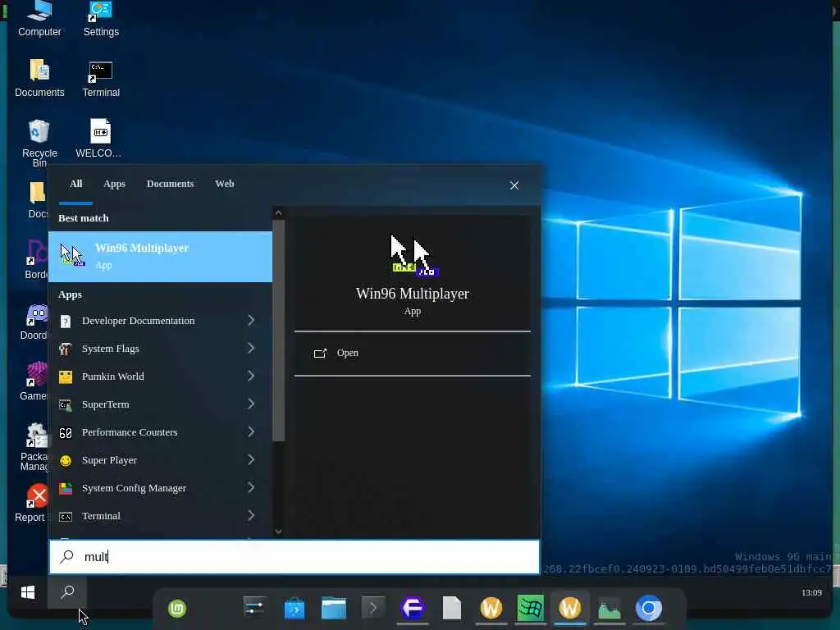Click the Super Player smiley icon

pyautogui.click(x=66, y=461)
